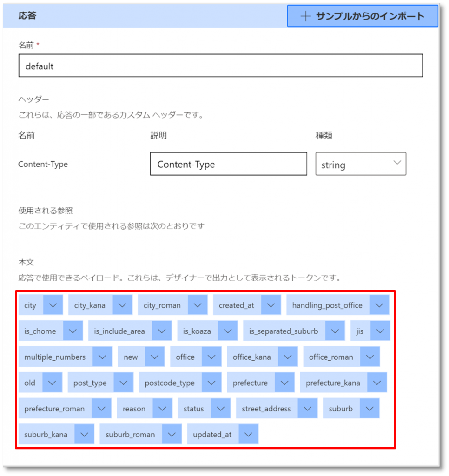The width and height of the screenshot is (449, 476).
Task: Expand the office_kana token chevron
Action: coord(288,357)
